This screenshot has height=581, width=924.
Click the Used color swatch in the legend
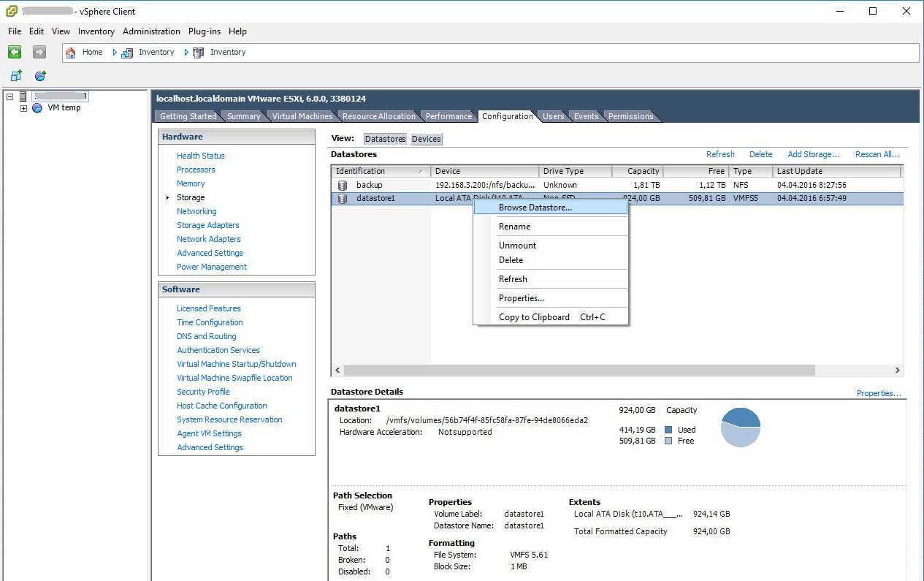(x=668, y=430)
